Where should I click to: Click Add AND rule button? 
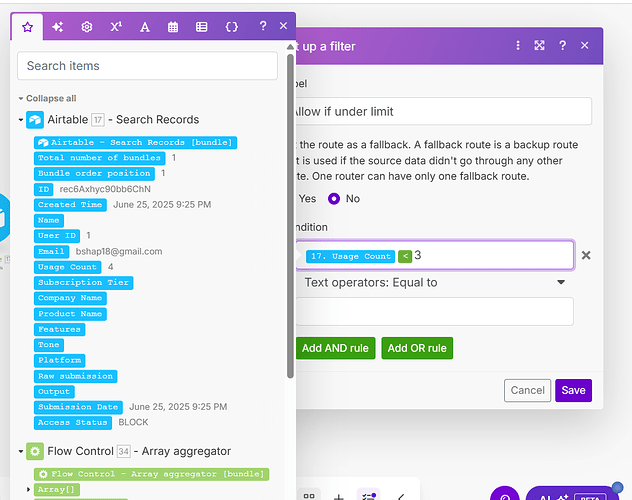click(335, 348)
